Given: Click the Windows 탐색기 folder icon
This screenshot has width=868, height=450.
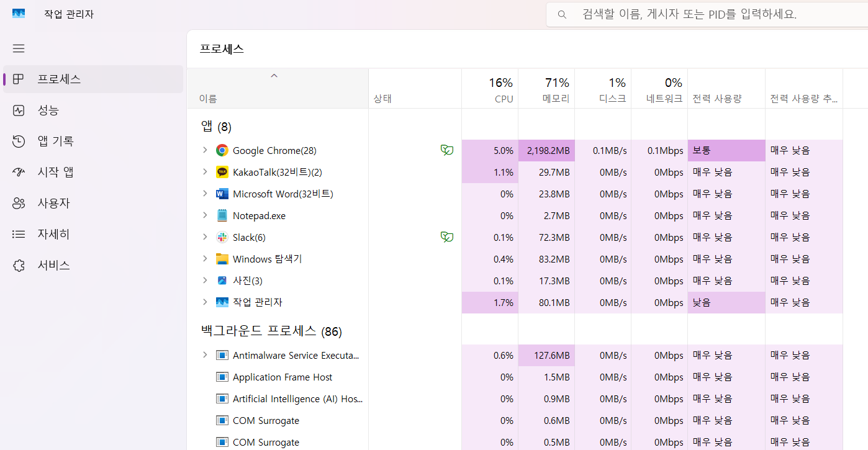Looking at the screenshot, I should (222, 259).
